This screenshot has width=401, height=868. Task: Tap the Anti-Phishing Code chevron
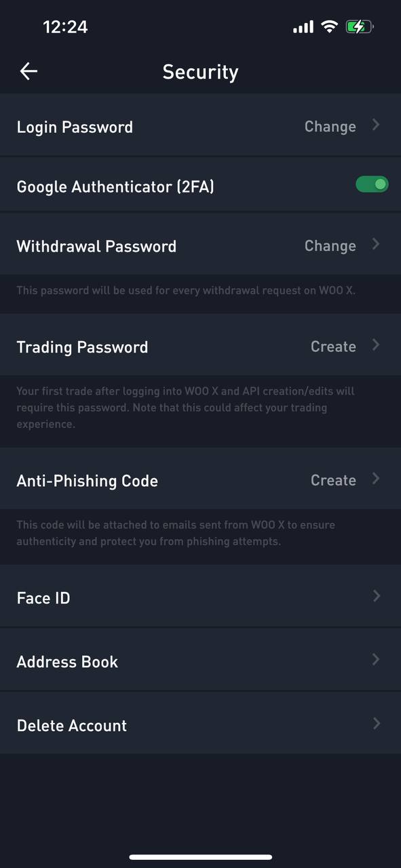coord(376,479)
